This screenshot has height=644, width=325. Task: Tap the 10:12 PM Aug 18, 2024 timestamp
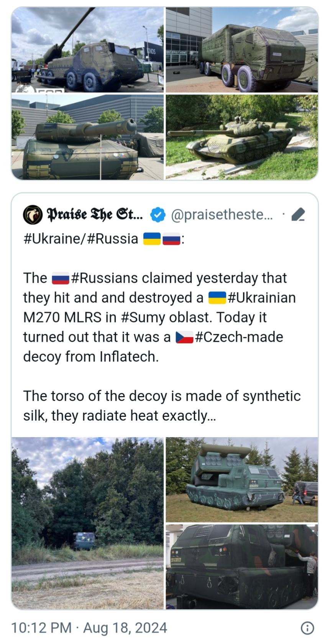pos(89,628)
